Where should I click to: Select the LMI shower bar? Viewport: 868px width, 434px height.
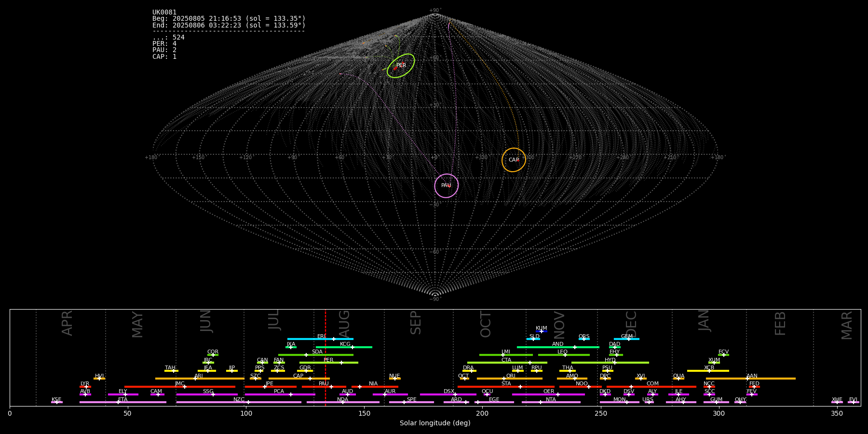coord(506,355)
